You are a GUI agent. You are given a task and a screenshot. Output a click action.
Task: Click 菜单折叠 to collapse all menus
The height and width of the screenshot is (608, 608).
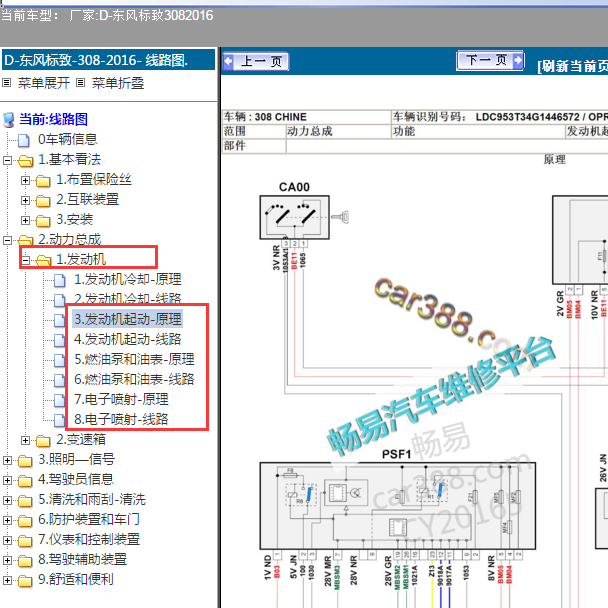point(118,83)
